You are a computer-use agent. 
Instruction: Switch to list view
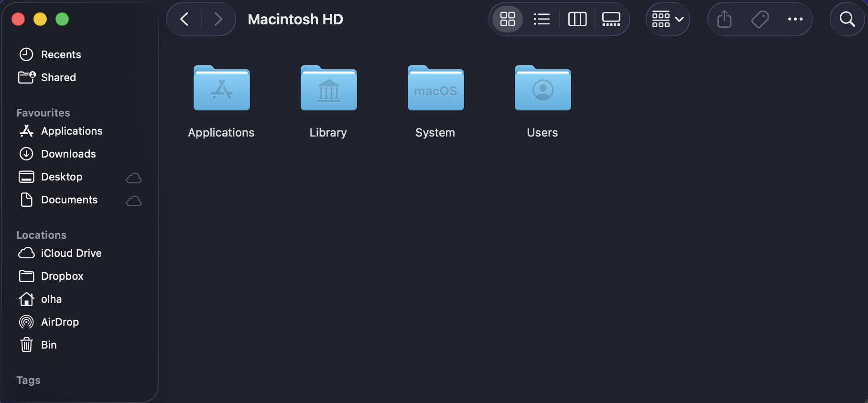[542, 19]
